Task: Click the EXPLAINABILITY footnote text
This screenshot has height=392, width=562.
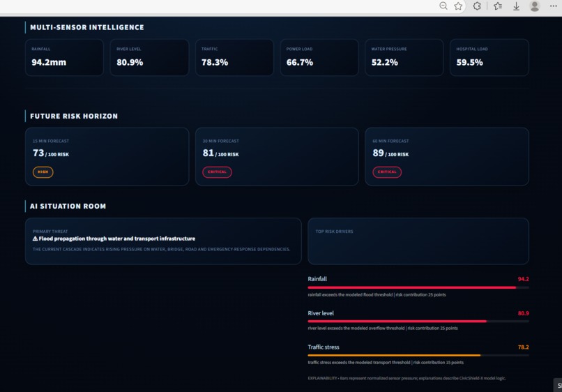Action: (x=407, y=378)
